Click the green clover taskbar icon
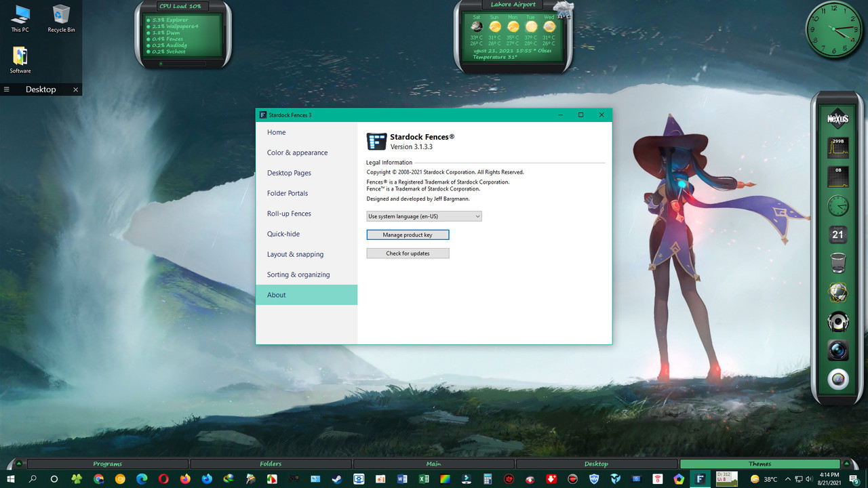The image size is (868, 488). pyautogui.click(x=77, y=479)
